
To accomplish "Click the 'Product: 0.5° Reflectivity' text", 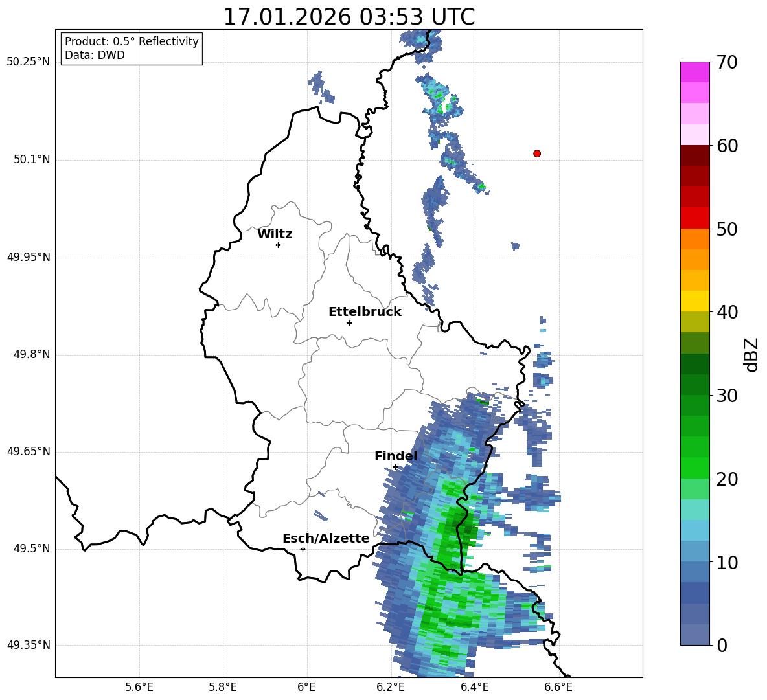I will [x=132, y=41].
